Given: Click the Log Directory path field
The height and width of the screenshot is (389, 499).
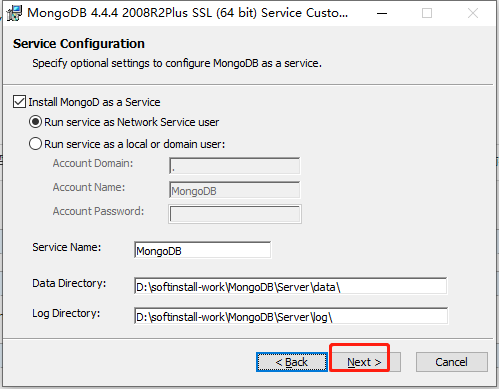Looking at the screenshot, I should point(291,316).
